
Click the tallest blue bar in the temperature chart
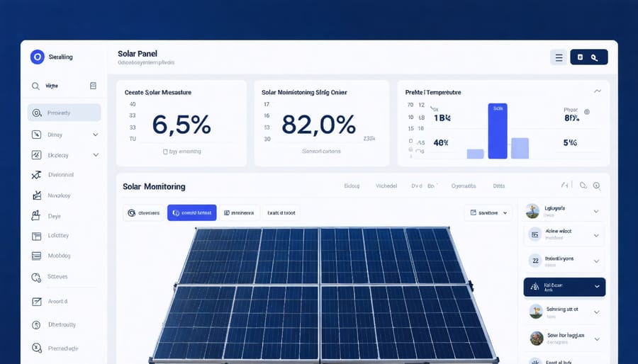[498, 130]
